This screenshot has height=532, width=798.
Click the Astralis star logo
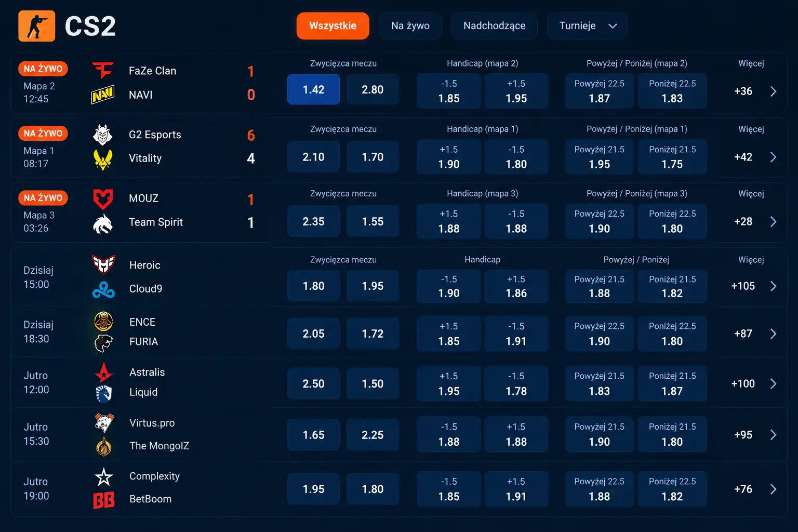click(x=104, y=372)
